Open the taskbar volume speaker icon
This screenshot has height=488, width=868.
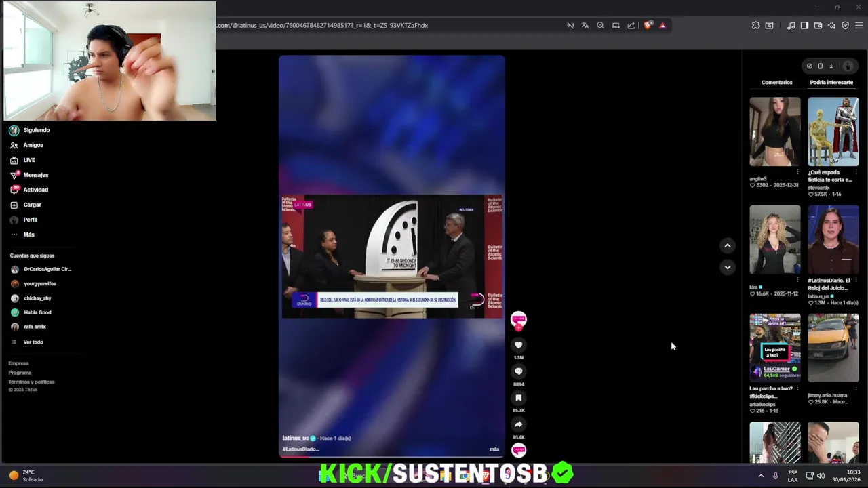(x=821, y=476)
